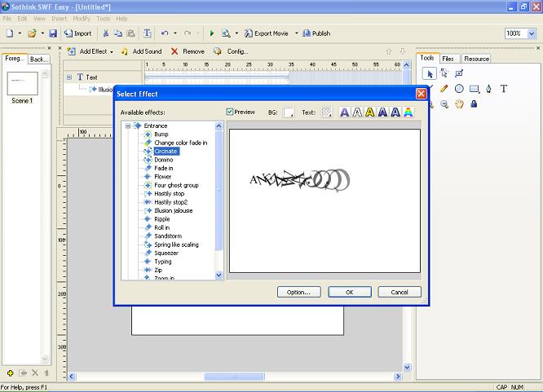Open the Text color swatch
The image size is (543, 392).
tap(327, 112)
